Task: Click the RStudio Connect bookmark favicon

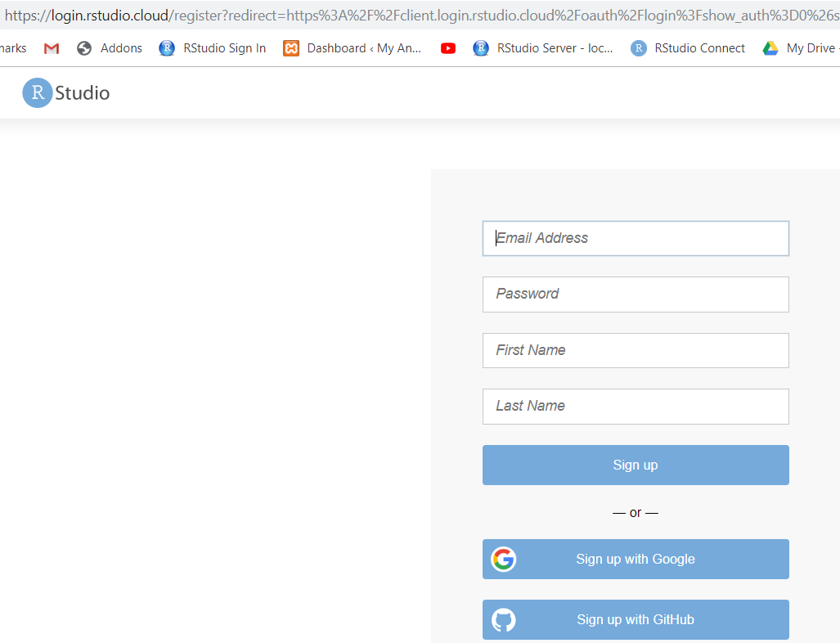Action: [x=638, y=47]
